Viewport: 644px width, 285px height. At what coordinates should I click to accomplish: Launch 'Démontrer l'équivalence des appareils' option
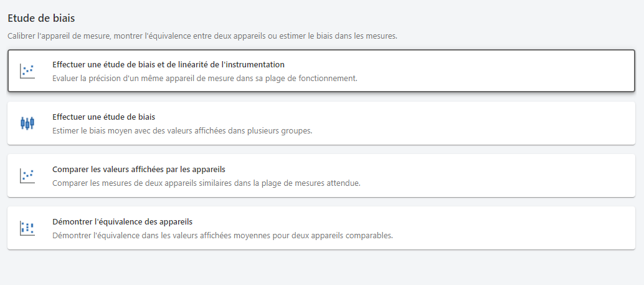122,221
